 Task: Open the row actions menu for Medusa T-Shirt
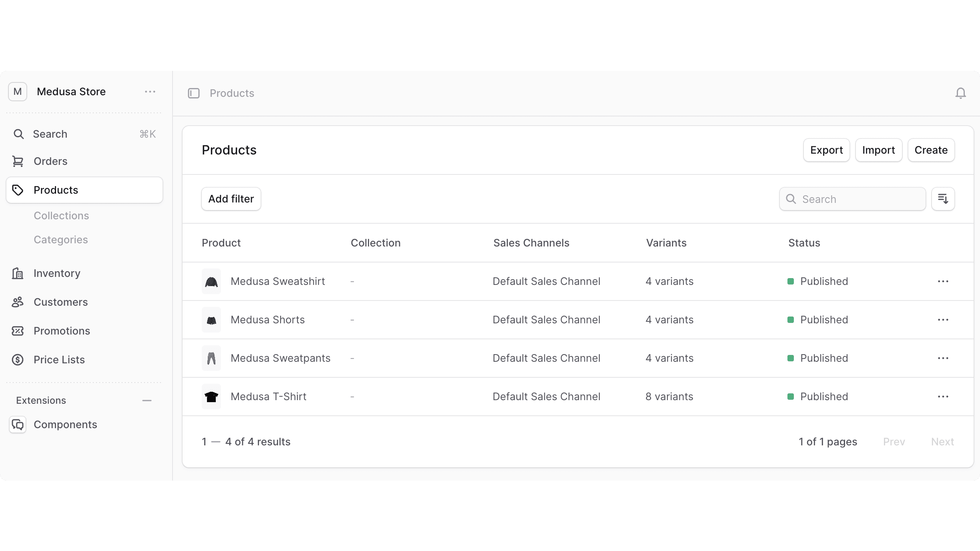click(943, 396)
